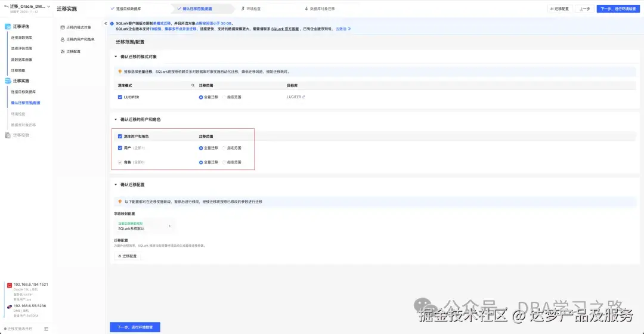The height and width of the screenshot is (334, 644).
Task: Click the top-right 迁移配置 button
Action: [x=559, y=8]
